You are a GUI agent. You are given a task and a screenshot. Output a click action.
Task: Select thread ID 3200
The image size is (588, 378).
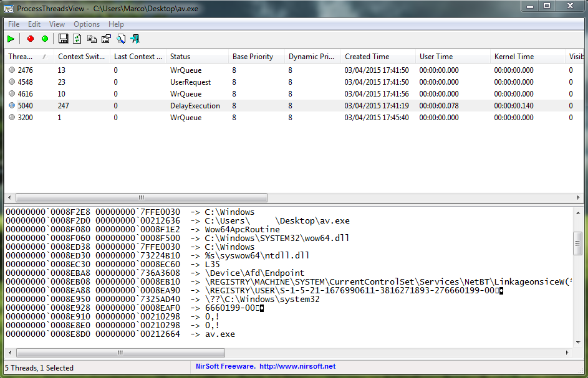coord(25,117)
